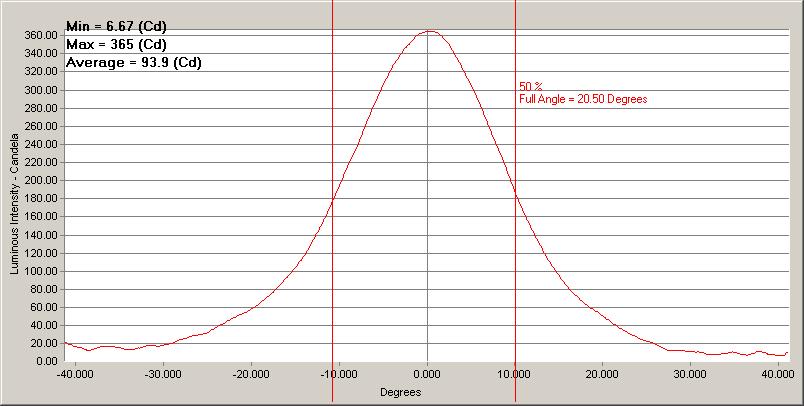
Task: Click the Min = 6.67 (Cd) label
Action: tap(115, 26)
